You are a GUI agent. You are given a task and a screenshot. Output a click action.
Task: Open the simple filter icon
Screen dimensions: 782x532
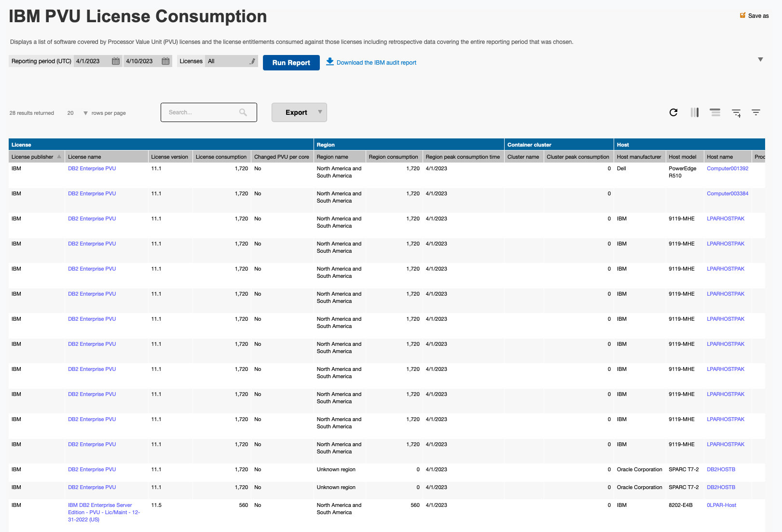[x=756, y=112]
